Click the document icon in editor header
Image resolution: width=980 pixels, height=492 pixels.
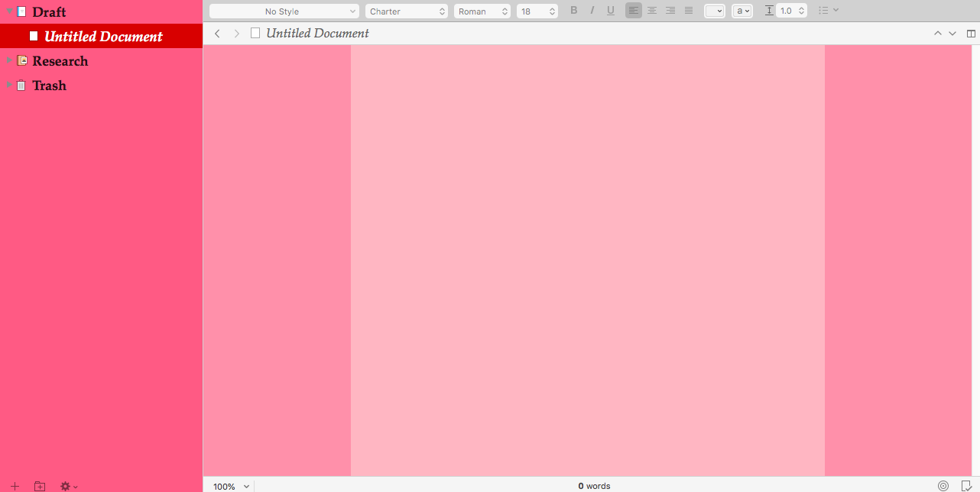[255, 33]
